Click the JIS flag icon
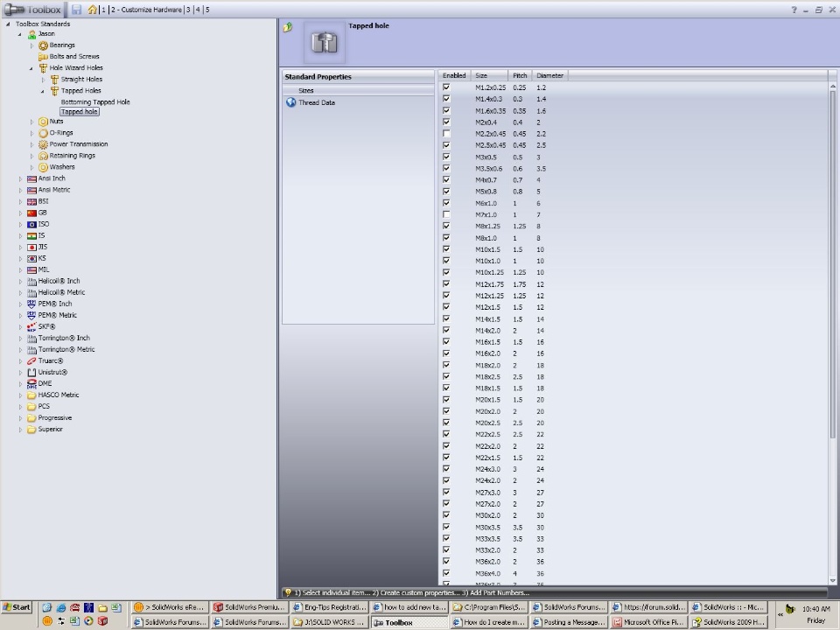Viewport: 840px width, 630px height. 31,248
